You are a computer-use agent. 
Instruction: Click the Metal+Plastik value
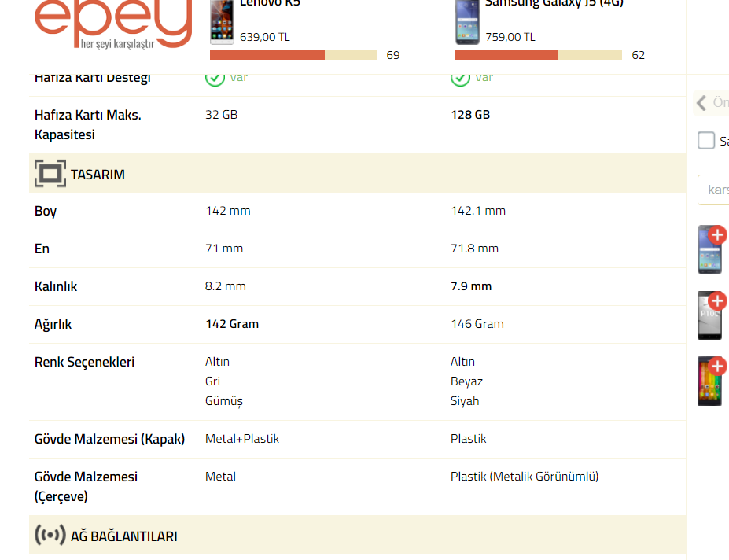[x=242, y=439]
